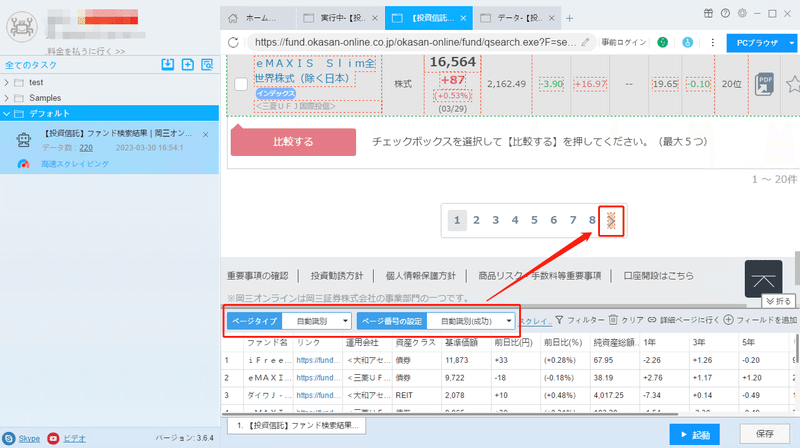Screen dimensions: 800x448
Task: Click the scroll-to-top arrow button
Action: pos(763,279)
